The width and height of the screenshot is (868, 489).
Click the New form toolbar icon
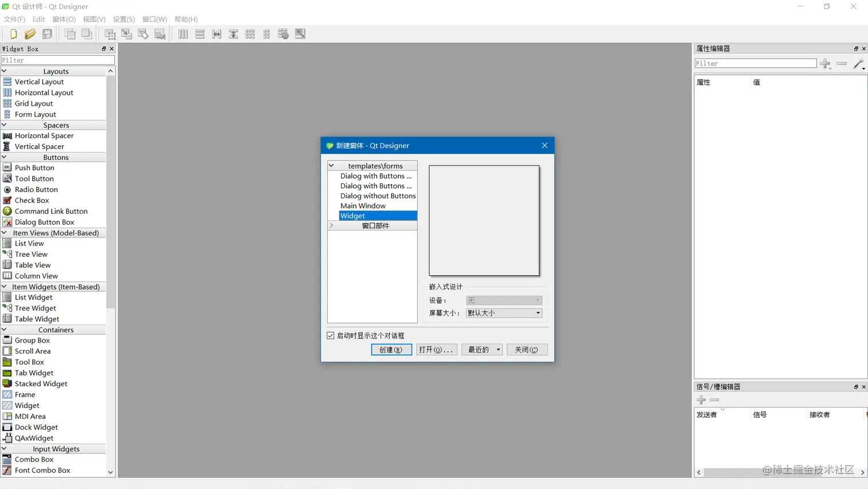pos(13,34)
